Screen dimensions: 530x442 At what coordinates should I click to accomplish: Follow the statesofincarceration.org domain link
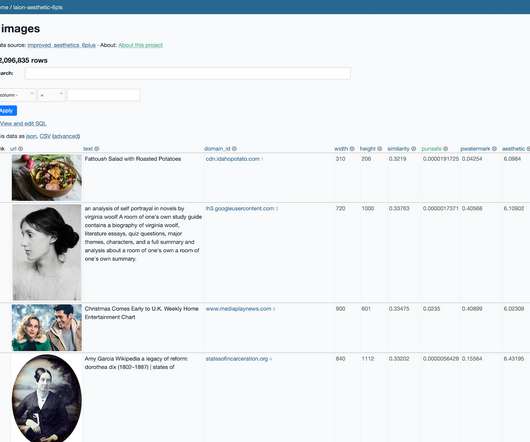point(237,359)
